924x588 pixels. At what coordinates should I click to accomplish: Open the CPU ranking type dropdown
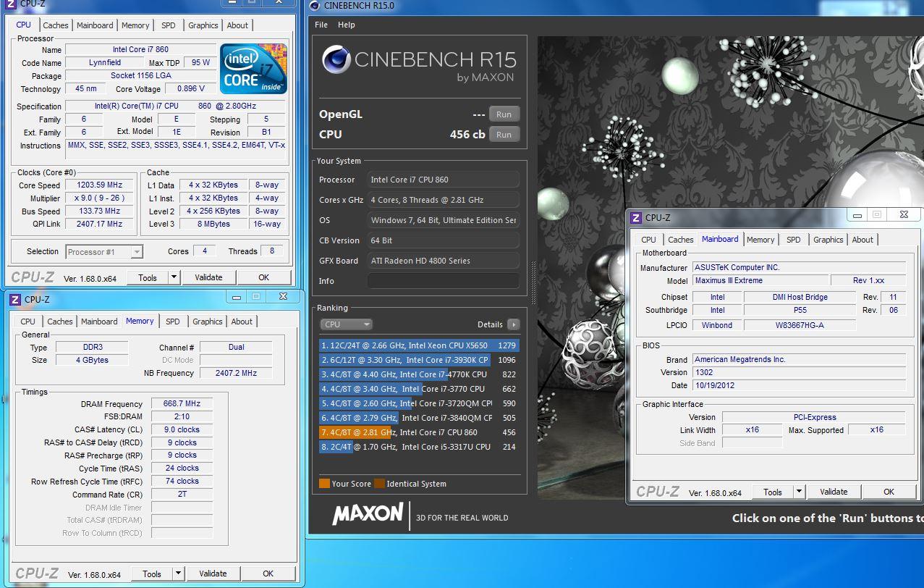pos(347,324)
